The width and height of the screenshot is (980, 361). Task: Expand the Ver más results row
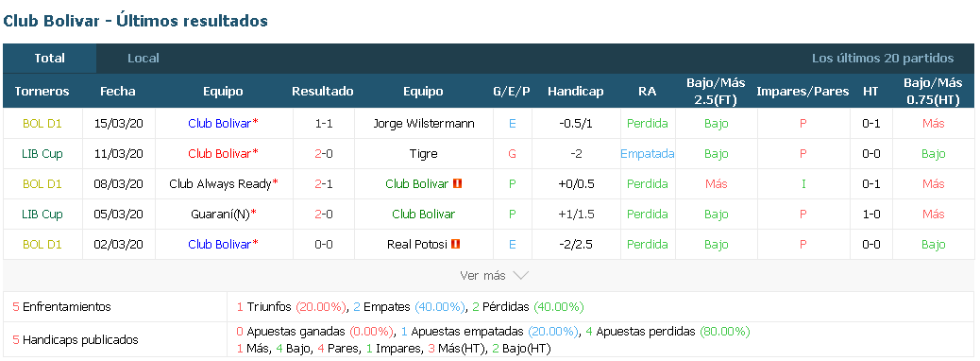click(x=489, y=275)
